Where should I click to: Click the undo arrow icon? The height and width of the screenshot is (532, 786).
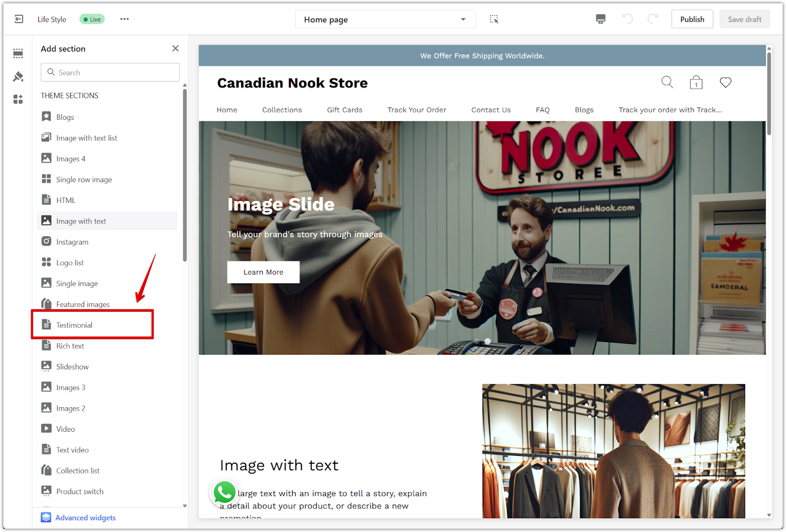click(627, 19)
